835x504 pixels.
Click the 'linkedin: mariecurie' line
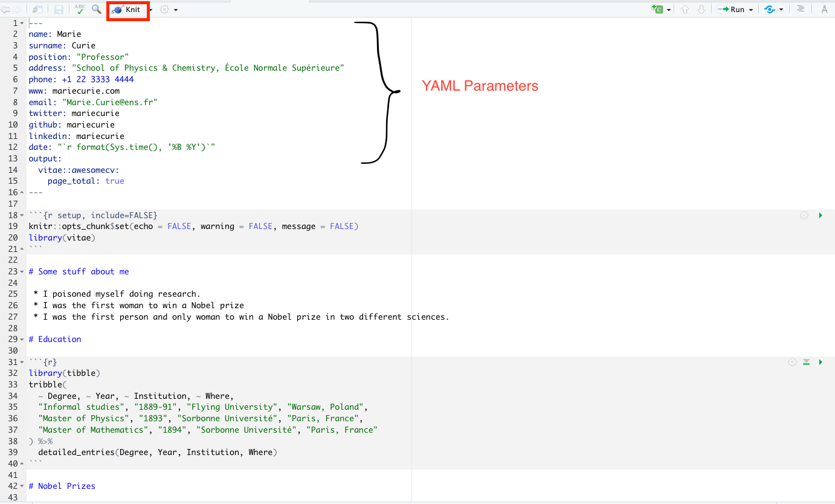[76, 136]
